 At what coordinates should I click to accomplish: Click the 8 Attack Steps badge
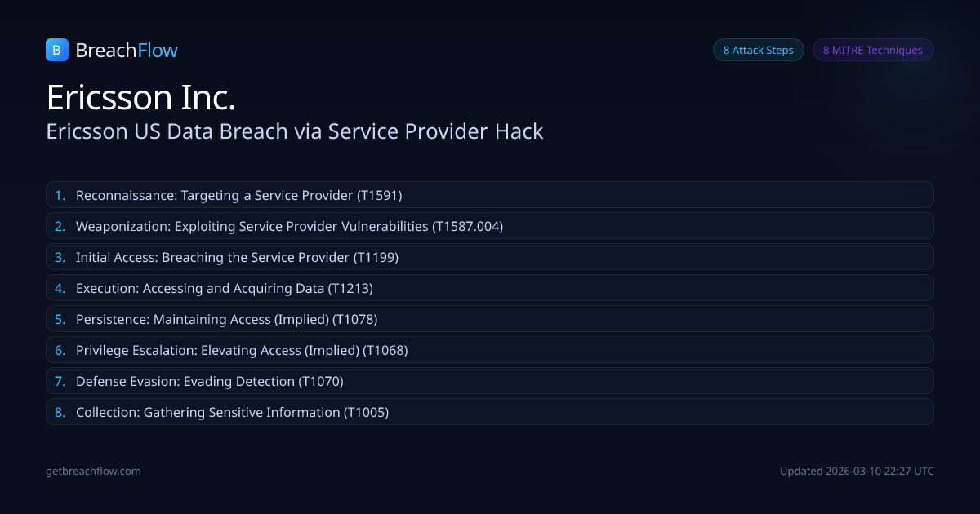(x=758, y=51)
